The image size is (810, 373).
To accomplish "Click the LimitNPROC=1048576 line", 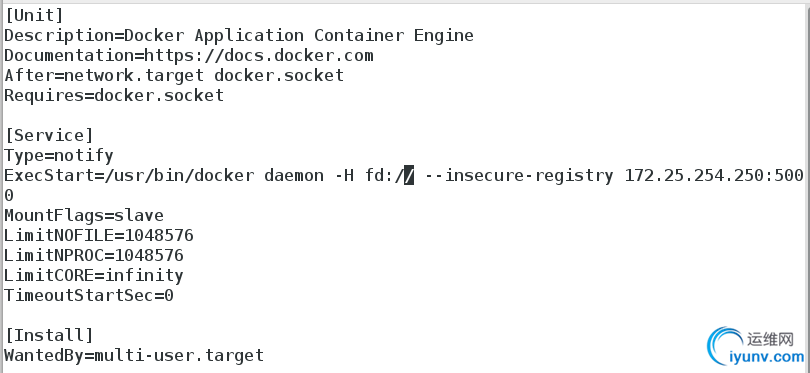I will point(94,255).
